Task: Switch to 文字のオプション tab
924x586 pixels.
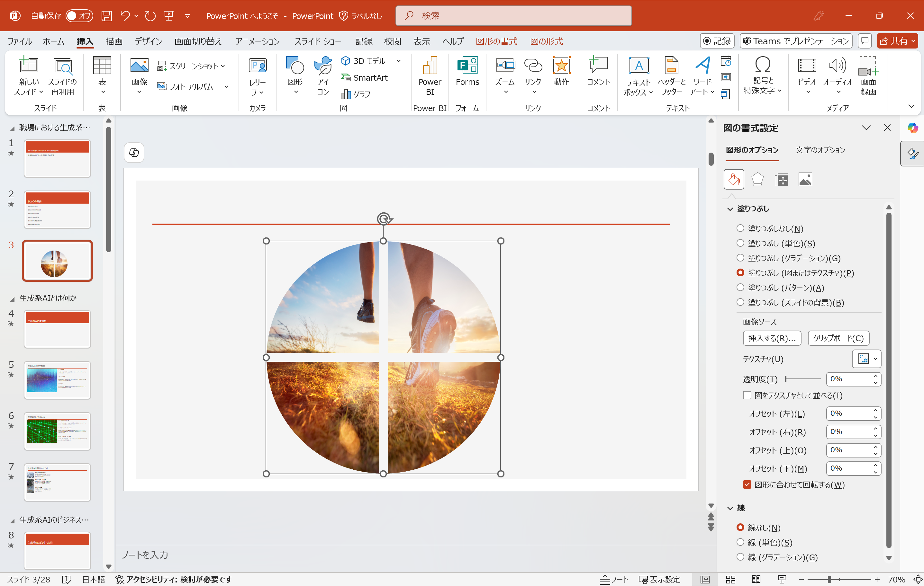Action: click(820, 150)
